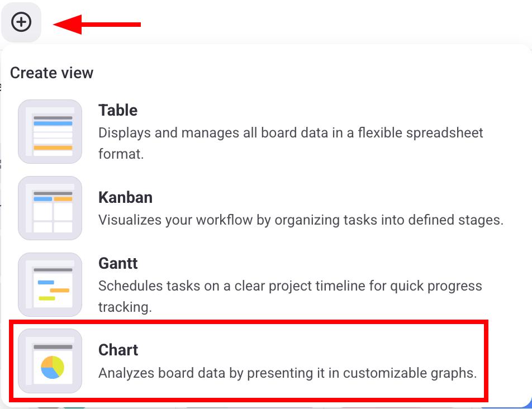Choose the Gantt option title
Image resolution: width=532 pixels, height=409 pixels.
118,263
